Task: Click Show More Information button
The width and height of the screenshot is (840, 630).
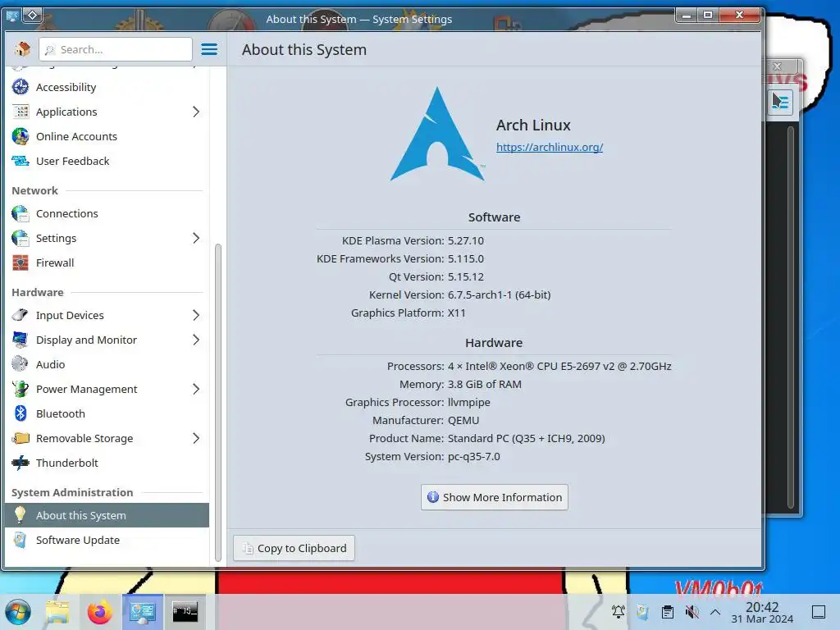Action: 495,497
